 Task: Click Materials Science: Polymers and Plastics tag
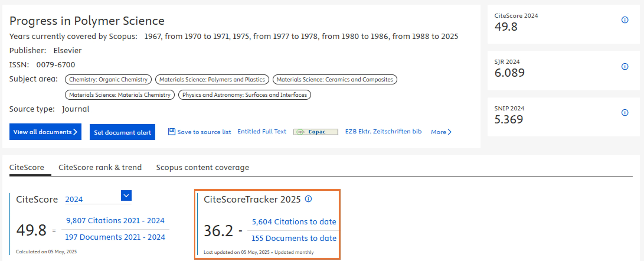coord(212,80)
